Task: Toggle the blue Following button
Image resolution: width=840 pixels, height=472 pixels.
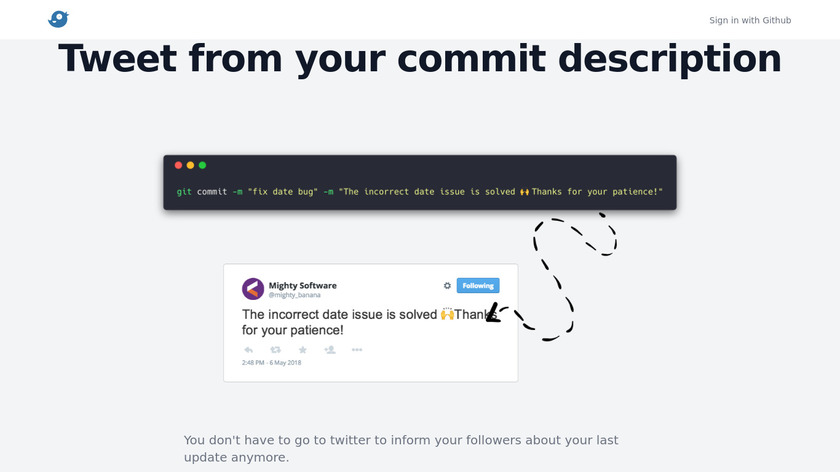Action: click(x=478, y=286)
